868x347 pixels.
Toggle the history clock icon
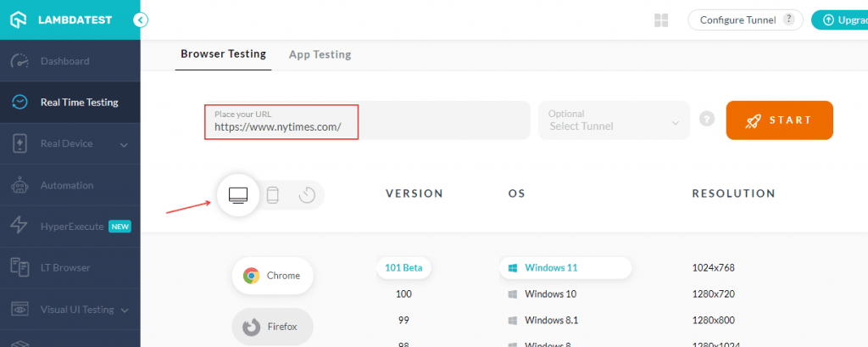point(307,195)
